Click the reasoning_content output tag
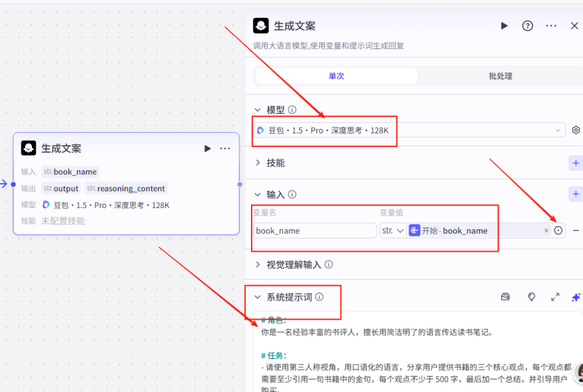Image resolution: width=583 pixels, height=392 pixels. [x=126, y=188]
